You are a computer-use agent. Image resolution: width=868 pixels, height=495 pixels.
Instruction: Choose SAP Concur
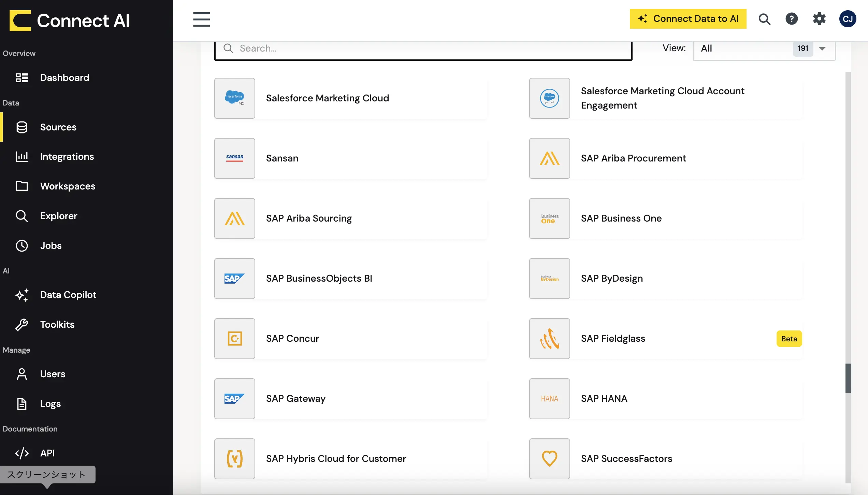point(351,339)
